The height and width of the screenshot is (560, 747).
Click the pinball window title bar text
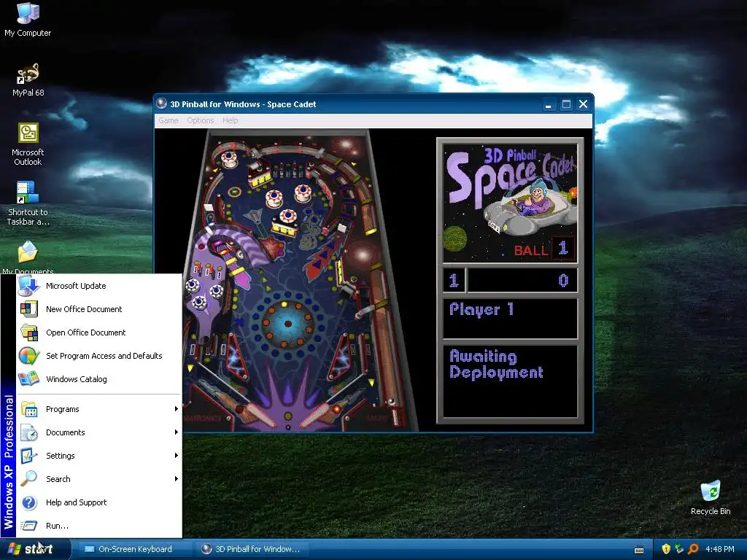243,104
